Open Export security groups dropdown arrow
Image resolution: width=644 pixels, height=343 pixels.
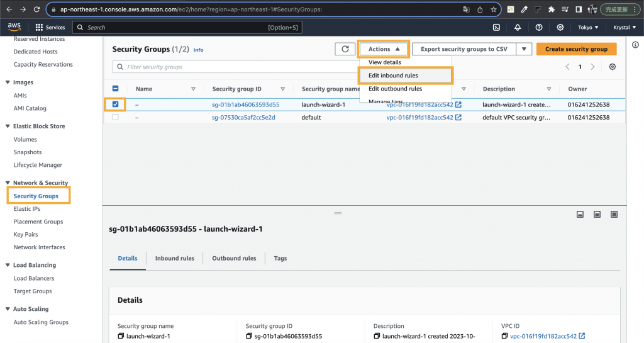pyautogui.click(x=524, y=49)
